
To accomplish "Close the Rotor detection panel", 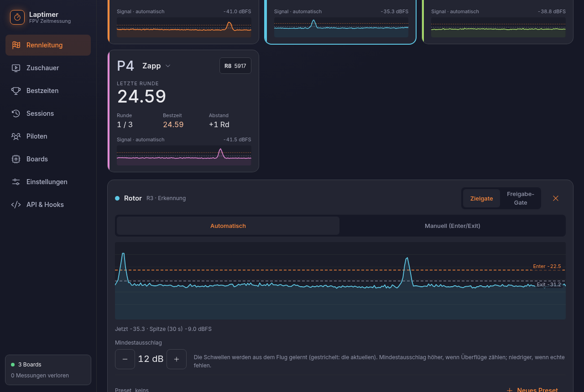I will [556, 198].
